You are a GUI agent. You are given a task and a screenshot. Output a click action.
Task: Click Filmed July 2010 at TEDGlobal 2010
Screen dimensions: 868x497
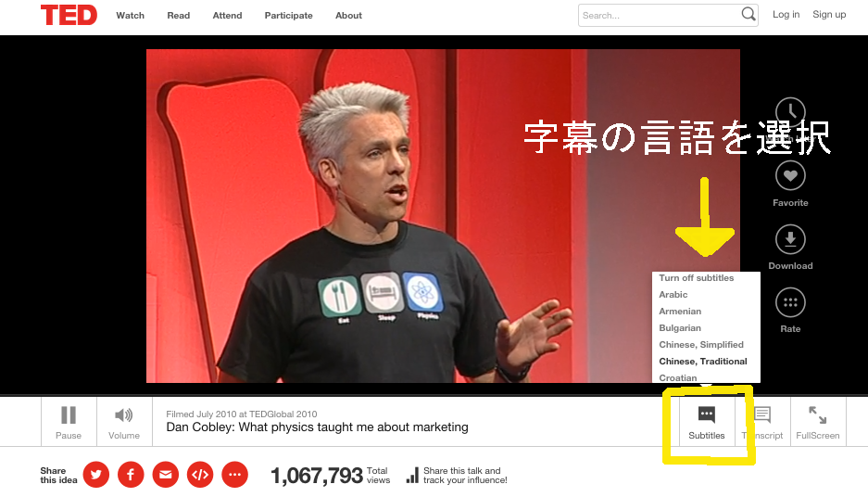[x=242, y=414]
